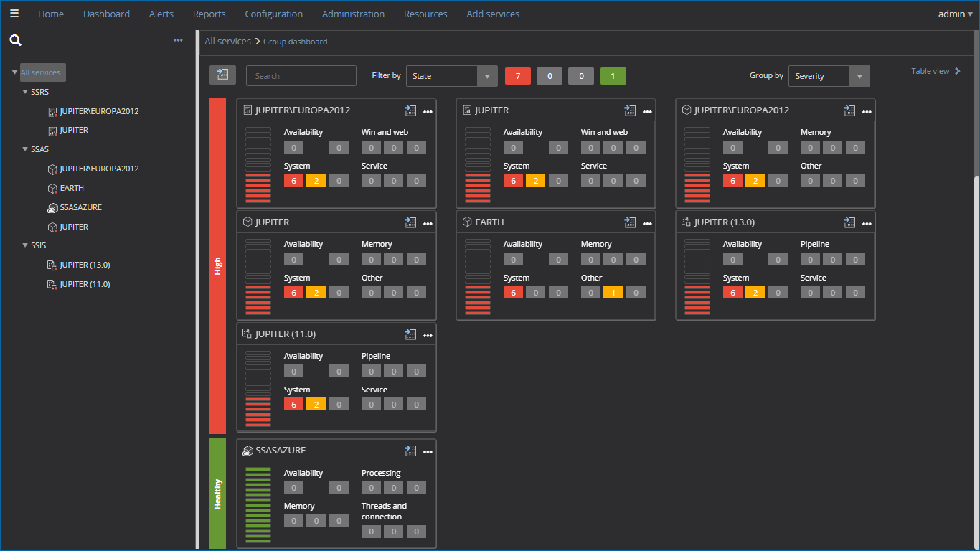Collapse the SSIS group in the tree
This screenshot has width=980, height=551.
click(25, 245)
